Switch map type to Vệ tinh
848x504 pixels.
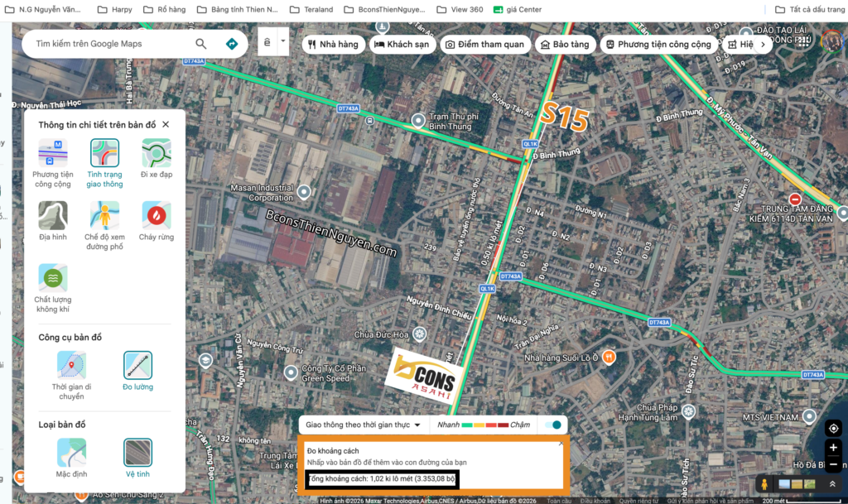click(x=137, y=458)
